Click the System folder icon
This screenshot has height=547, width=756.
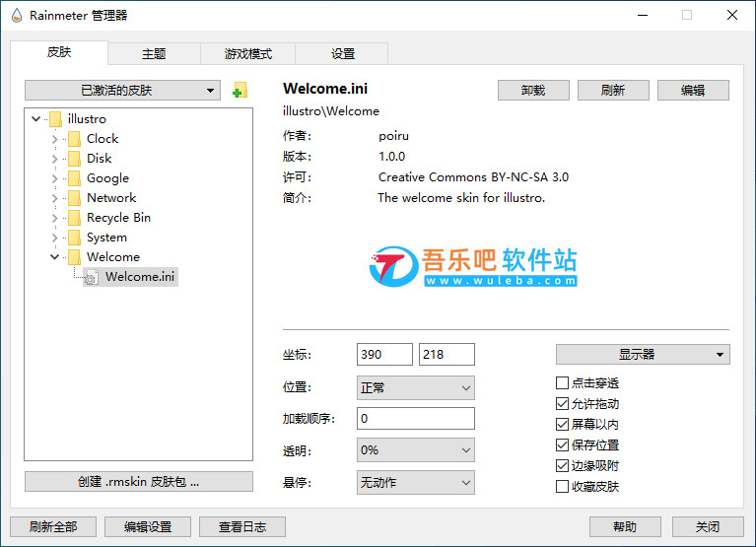point(74,238)
